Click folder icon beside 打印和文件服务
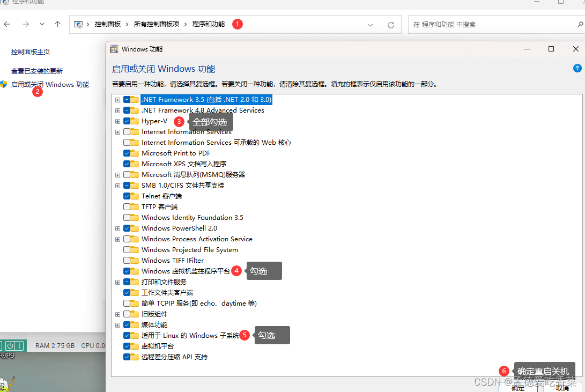The width and height of the screenshot is (585, 392). pyautogui.click(x=135, y=282)
